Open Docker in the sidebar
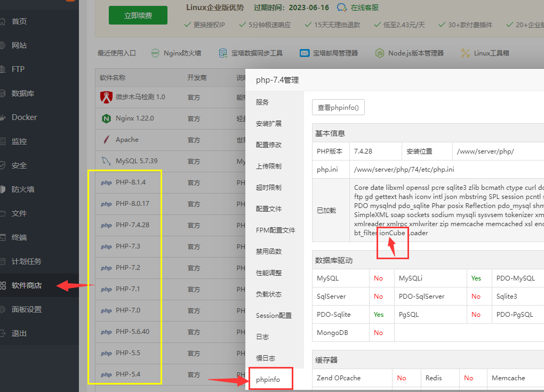The width and height of the screenshot is (544, 392). pos(25,117)
